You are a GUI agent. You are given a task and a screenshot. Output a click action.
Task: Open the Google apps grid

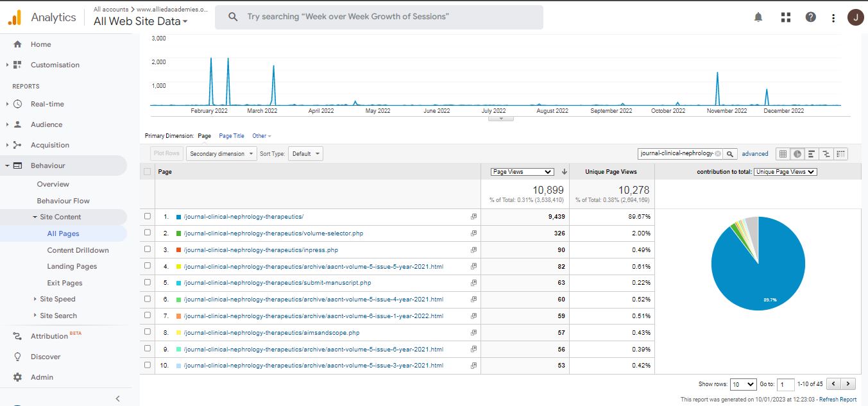point(786,17)
